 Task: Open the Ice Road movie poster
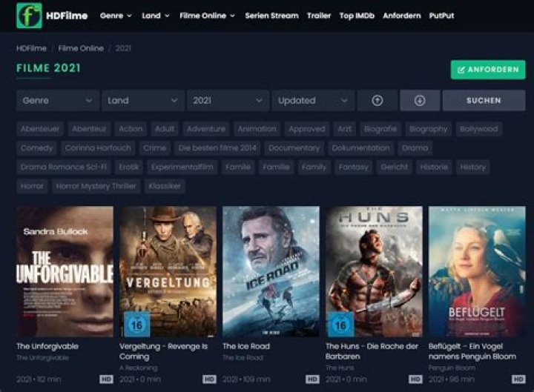(x=271, y=271)
